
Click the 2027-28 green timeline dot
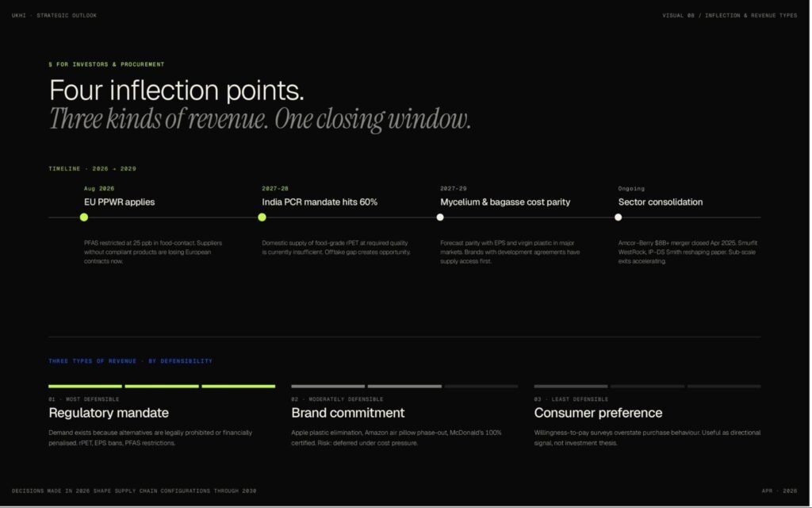(x=262, y=217)
